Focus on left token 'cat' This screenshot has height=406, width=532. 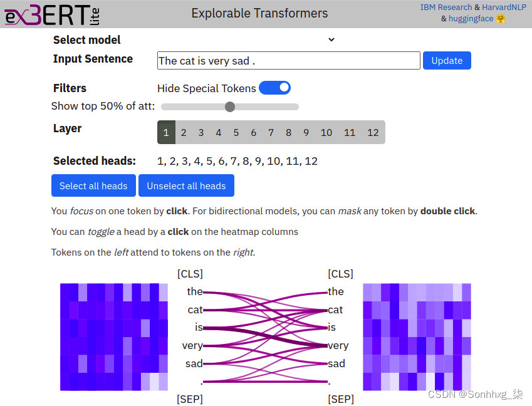[x=195, y=310]
